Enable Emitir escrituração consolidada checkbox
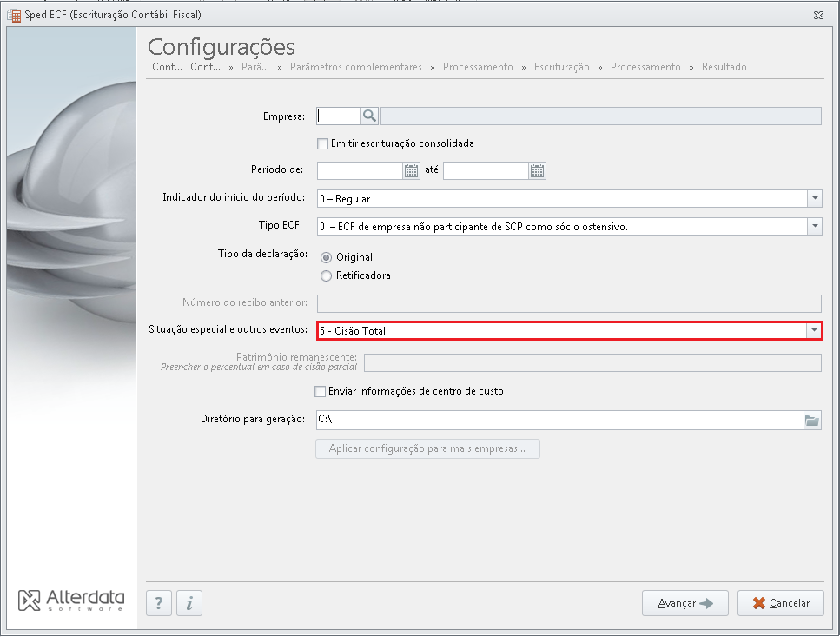This screenshot has width=840, height=637. [322, 143]
